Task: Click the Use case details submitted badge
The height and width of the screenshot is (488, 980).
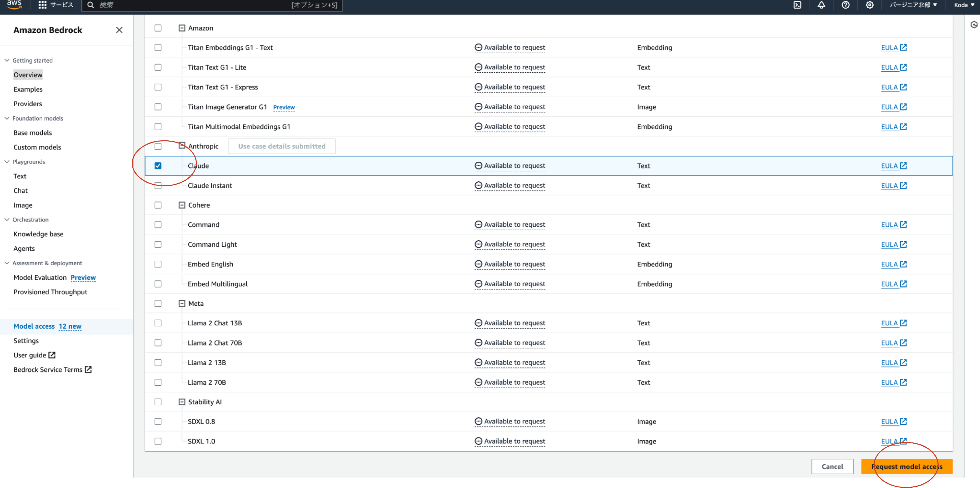Action: tap(282, 146)
